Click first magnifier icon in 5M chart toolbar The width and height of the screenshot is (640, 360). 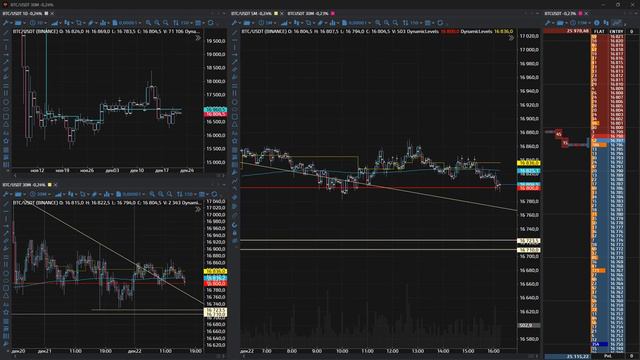tap(377, 23)
